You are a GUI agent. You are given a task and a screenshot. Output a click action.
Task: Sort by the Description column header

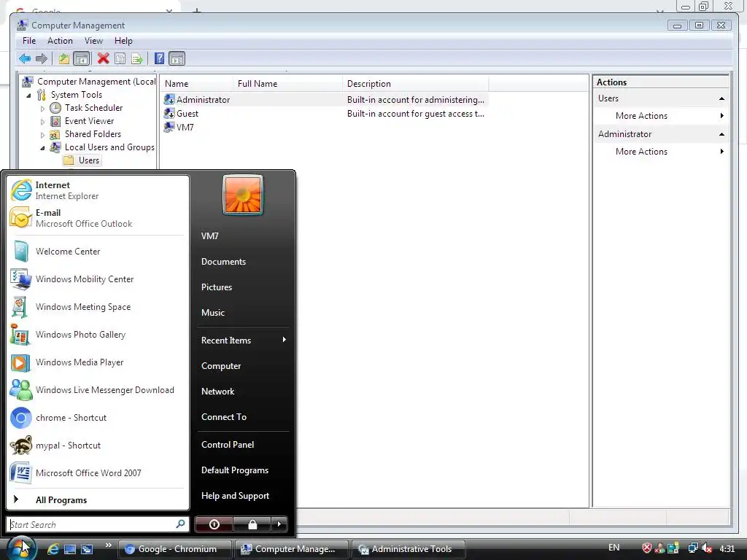[x=415, y=84]
